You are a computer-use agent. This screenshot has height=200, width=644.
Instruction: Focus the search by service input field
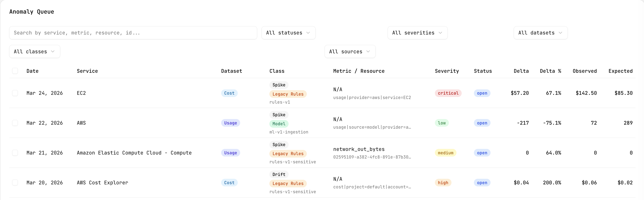point(133,33)
